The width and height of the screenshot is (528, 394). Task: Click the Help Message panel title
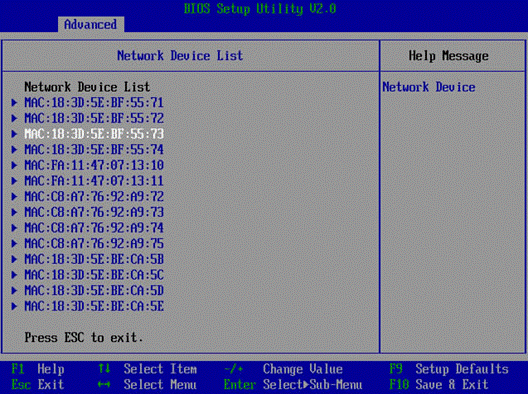pos(449,56)
